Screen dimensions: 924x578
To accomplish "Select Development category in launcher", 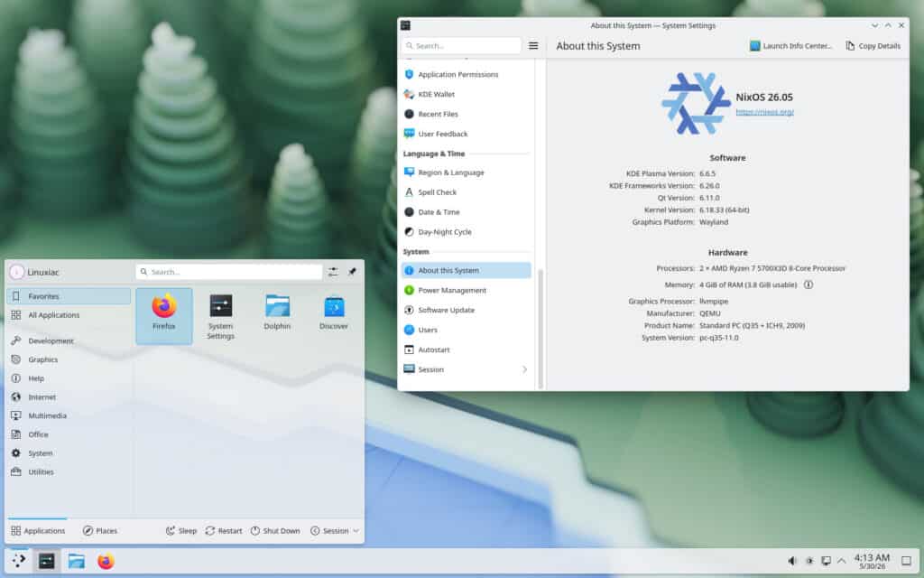I will click(69, 340).
